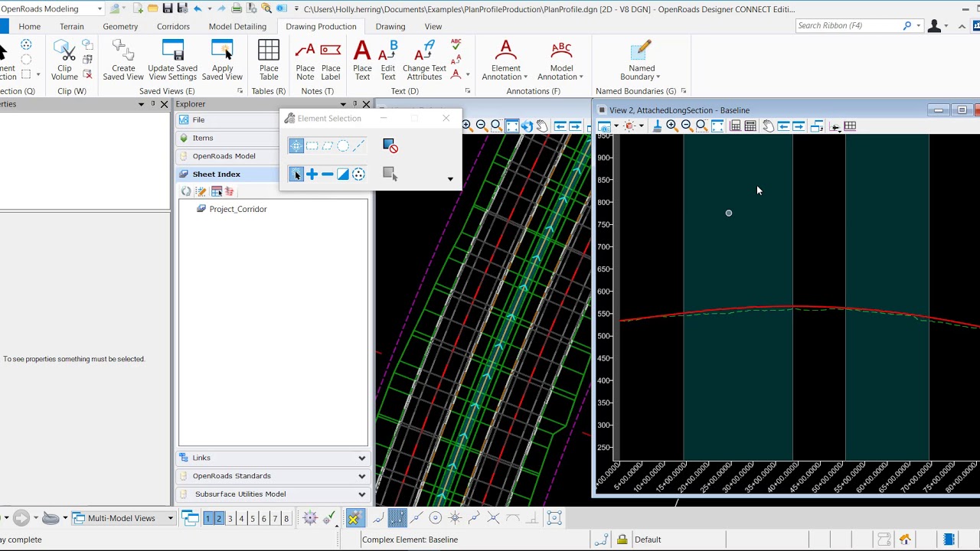Select the Invert mode in Element Selection

(x=343, y=174)
